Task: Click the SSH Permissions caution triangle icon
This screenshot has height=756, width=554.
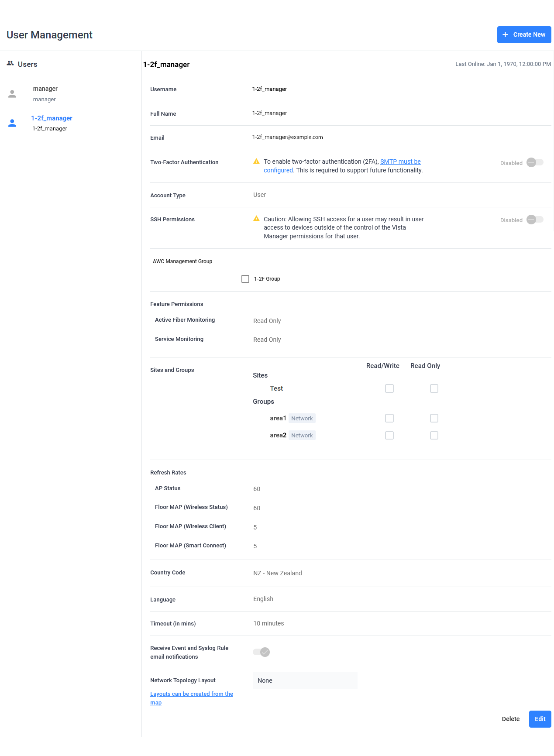Action: [x=256, y=219]
